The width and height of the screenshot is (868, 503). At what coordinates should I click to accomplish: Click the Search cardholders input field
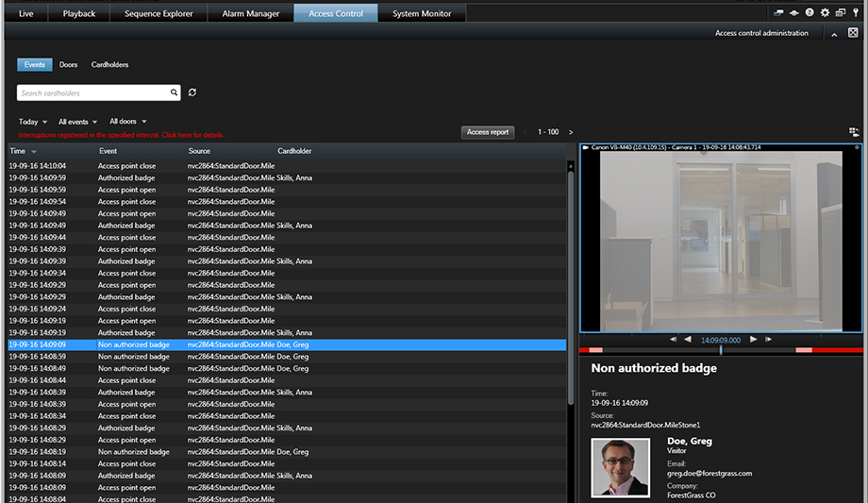click(92, 92)
